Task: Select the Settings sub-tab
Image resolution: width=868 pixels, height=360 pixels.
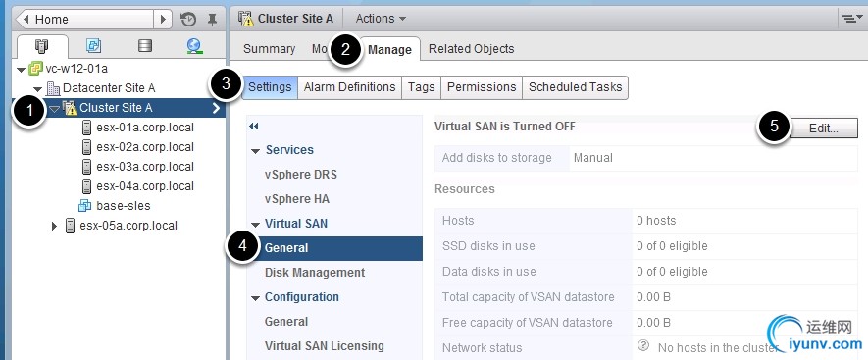Action: [270, 87]
